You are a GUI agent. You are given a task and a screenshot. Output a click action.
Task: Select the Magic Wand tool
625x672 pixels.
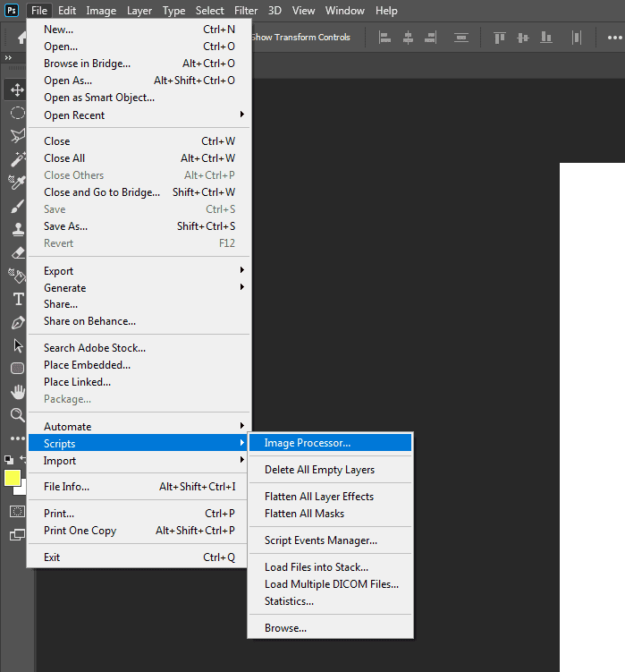17,159
